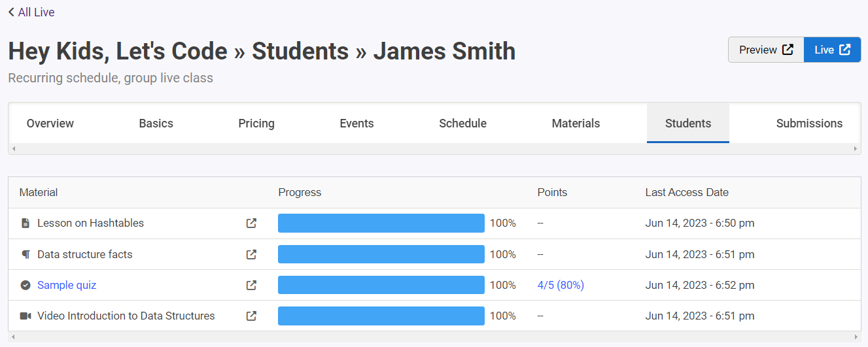Click the date Jun 14, 2023 - 6:52 pm
This screenshot has width=868, height=347.
coord(700,285)
